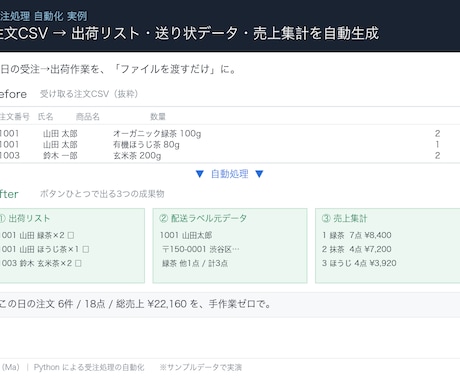The height and width of the screenshot is (380, 460).
Task: Click quantity 2 in the オーガニック緑茶 row
Action: click(438, 134)
